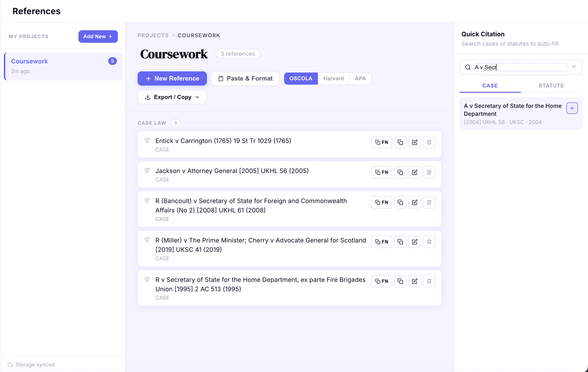Open Paste & Format
The image size is (588, 372).
pos(245,79)
